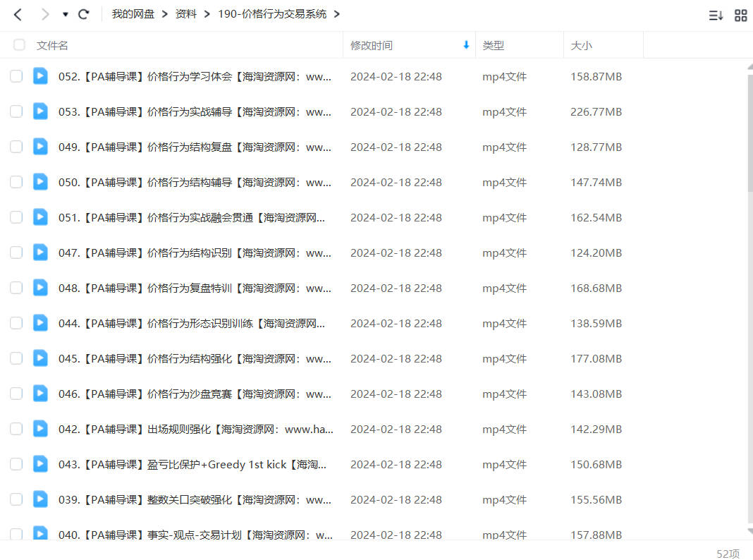Check the box for file 052

coord(16,76)
